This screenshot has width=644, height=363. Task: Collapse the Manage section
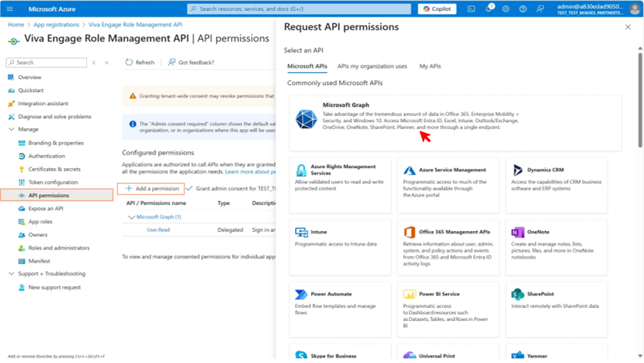tap(11, 129)
